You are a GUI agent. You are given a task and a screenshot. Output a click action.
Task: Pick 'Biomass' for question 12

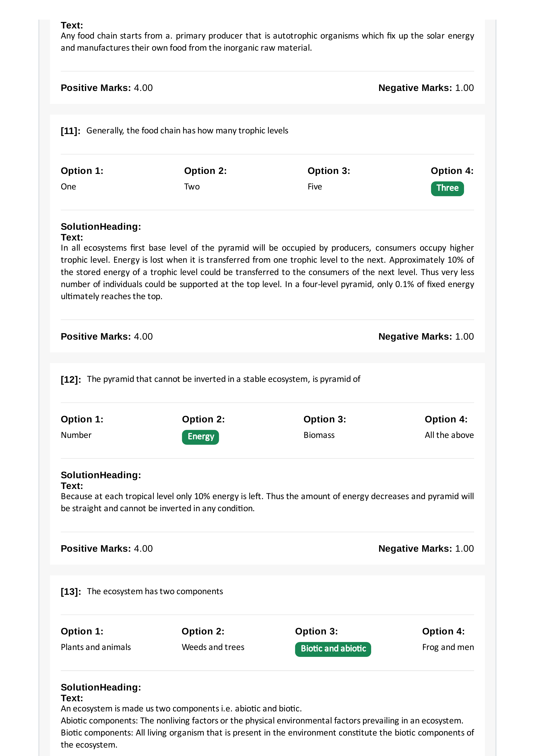point(319,435)
